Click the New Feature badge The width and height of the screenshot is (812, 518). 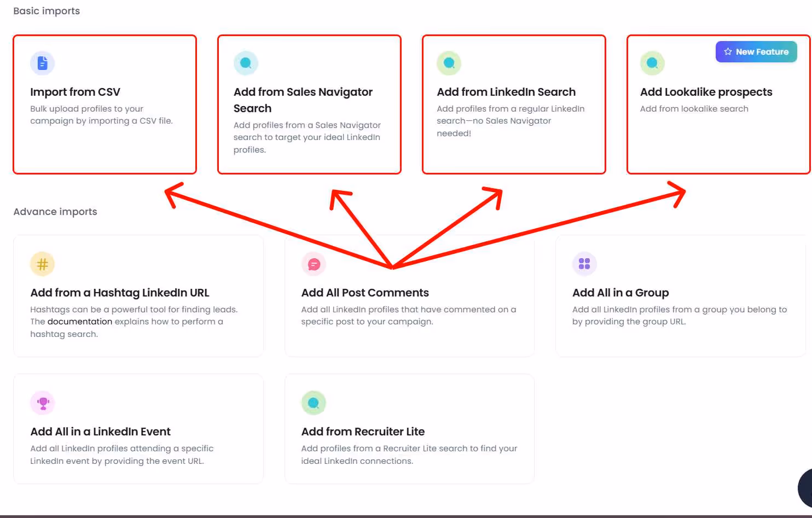(x=756, y=51)
